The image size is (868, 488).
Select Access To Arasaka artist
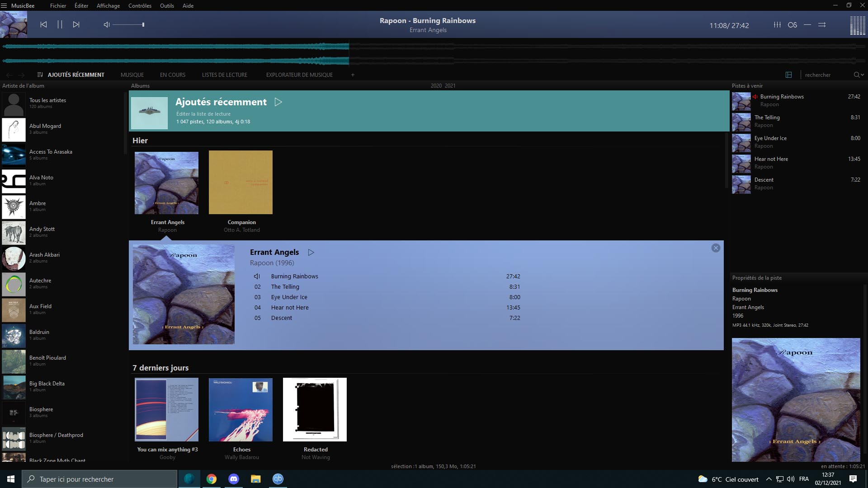pyautogui.click(x=62, y=155)
